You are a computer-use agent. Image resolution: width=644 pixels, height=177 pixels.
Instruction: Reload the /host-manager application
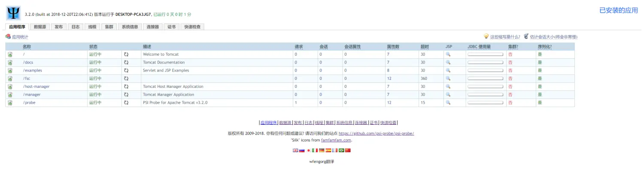pos(126,87)
